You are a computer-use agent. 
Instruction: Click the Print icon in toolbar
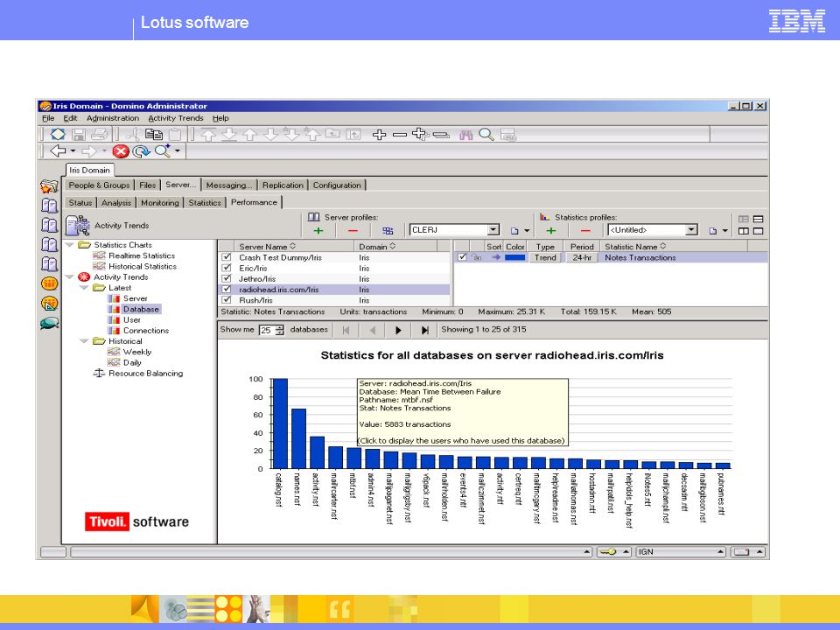pos(100,135)
